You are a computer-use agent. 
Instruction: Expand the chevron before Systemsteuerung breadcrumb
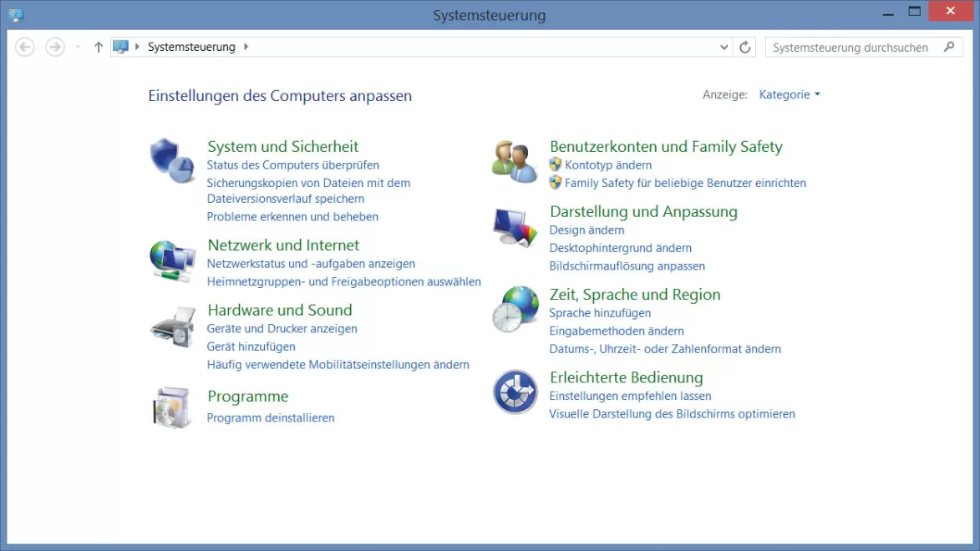(137, 47)
